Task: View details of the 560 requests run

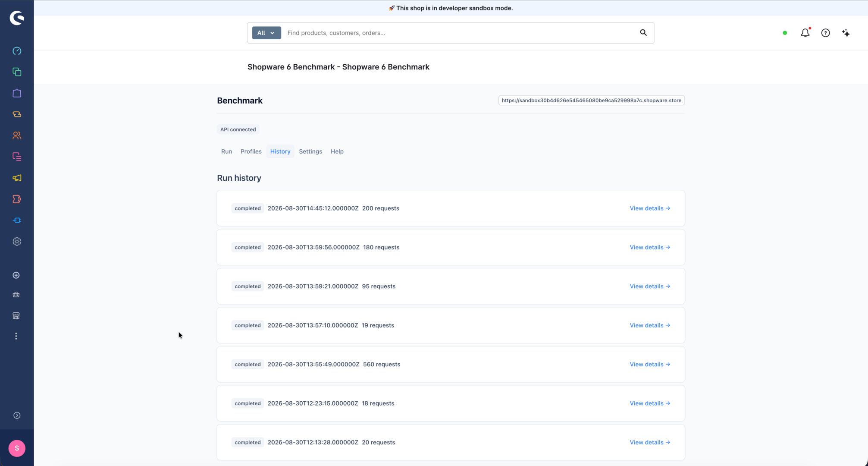Action: 650,365
